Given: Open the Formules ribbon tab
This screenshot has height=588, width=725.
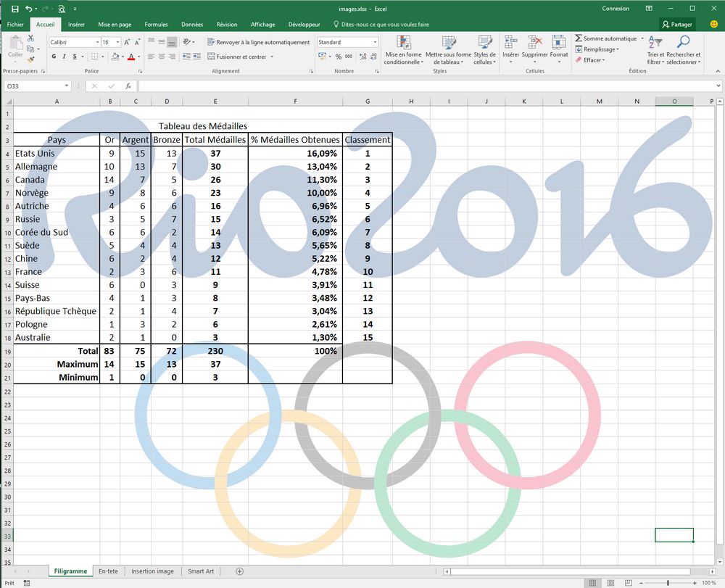Looking at the screenshot, I should click(156, 25).
